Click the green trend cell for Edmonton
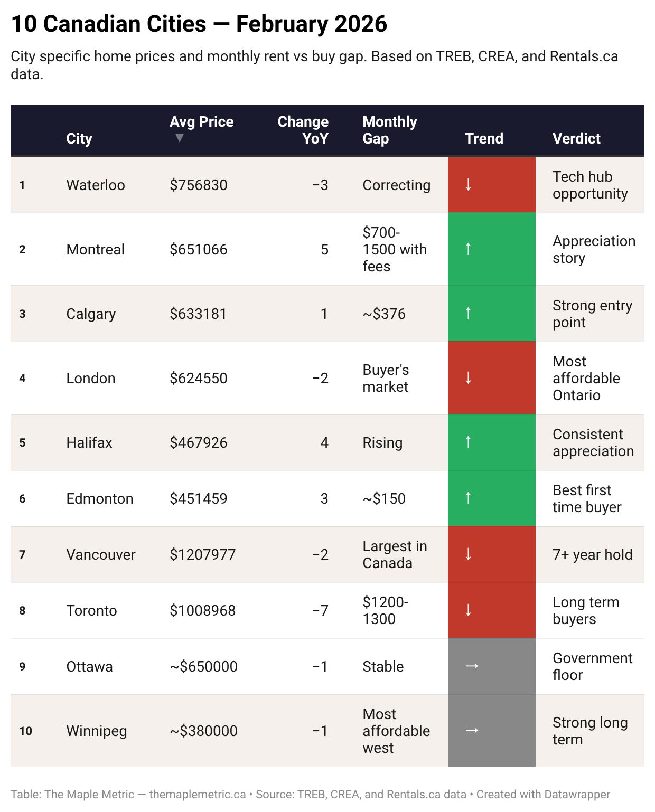Image resolution: width=655 pixels, height=812 pixels. [491, 498]
